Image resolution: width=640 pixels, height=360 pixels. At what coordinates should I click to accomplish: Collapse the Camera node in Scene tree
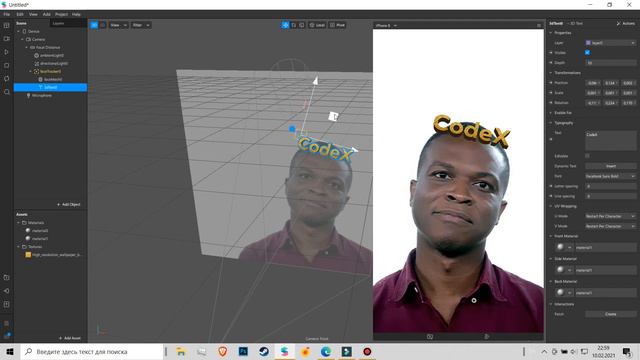22,40
